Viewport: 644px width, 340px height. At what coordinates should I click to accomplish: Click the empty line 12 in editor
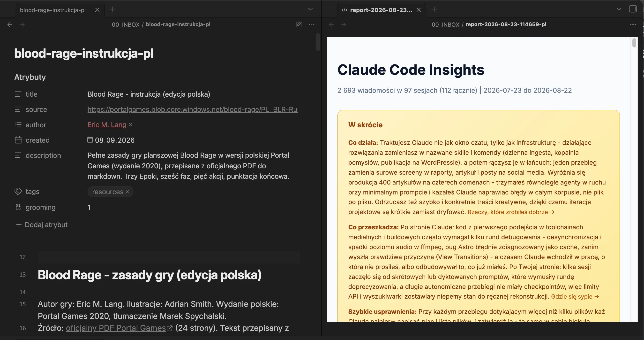pos(169,257)
